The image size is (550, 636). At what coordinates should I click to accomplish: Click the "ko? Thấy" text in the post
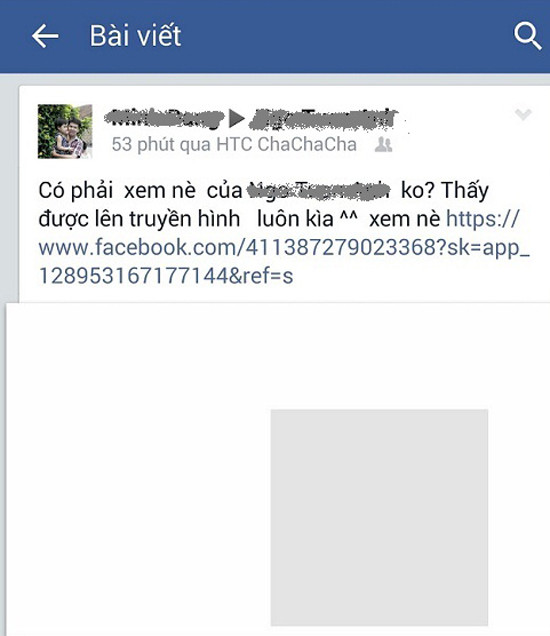point(445,190)
